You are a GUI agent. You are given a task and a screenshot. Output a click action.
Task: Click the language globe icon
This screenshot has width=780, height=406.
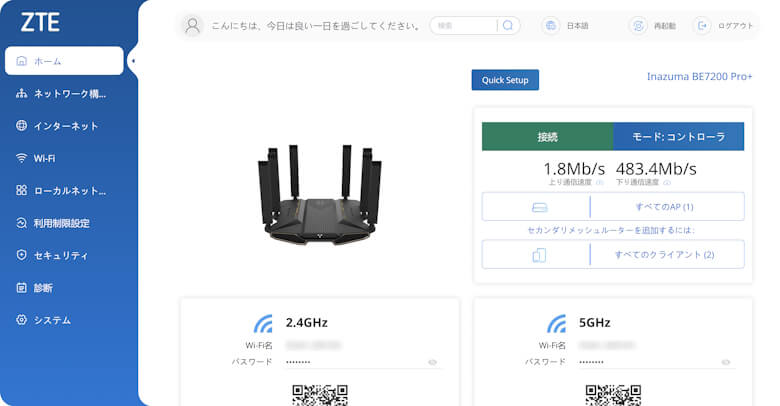pyautogui.click(x=549, y=26)
